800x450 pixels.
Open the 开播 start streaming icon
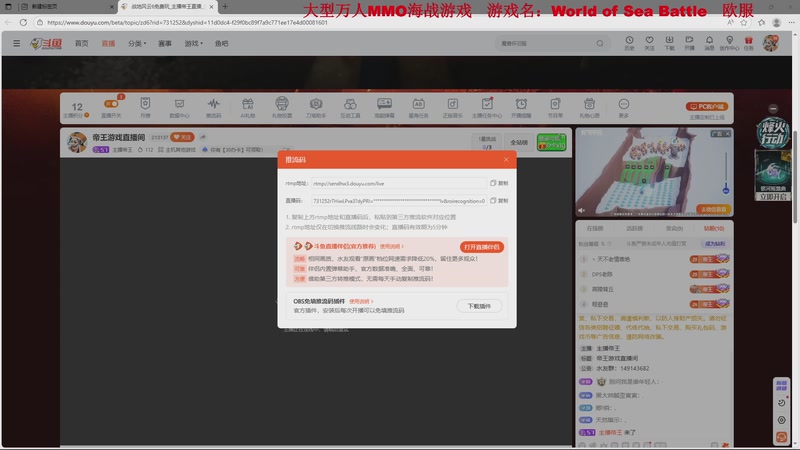point(689,43)
